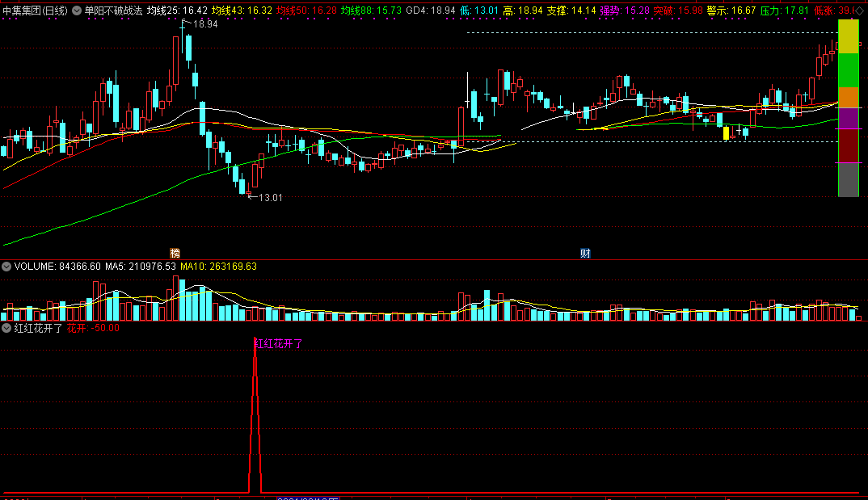The image size is (868, 500).
Task: Click the 警示: 16.67 value
Action: (x=731, y=11)
